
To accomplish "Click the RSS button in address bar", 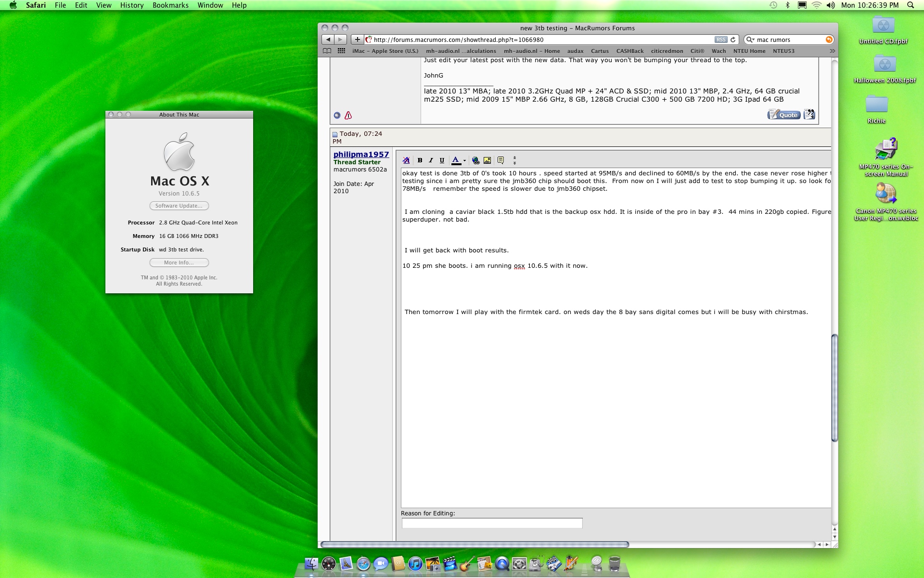I will click(720, 39).
